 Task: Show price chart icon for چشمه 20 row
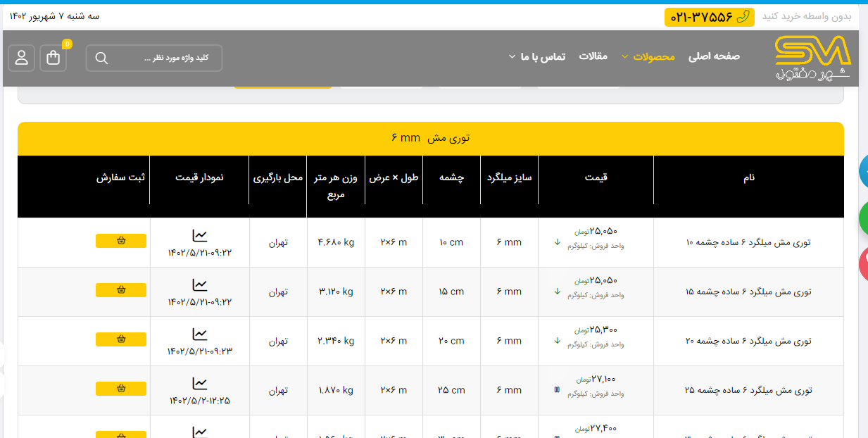coord(200,334)
